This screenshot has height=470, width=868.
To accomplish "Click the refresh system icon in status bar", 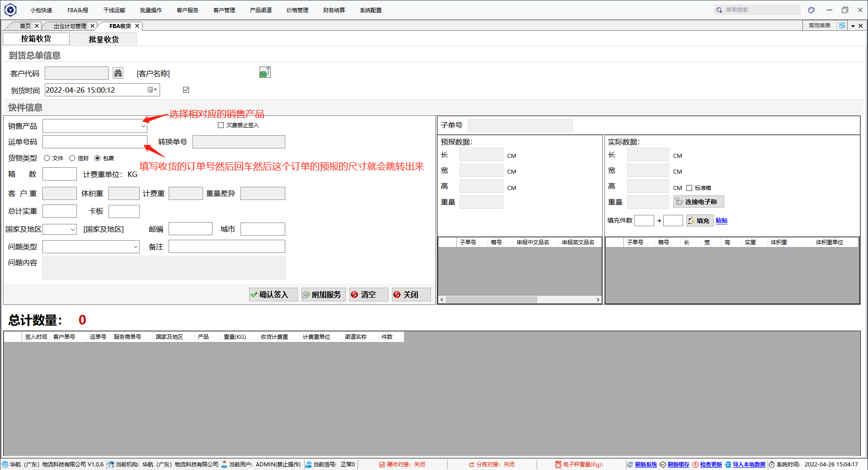I will 630,465.
